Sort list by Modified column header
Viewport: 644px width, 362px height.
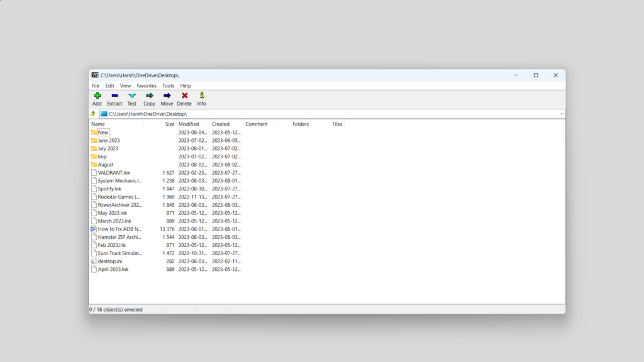[x=189, y=124]
